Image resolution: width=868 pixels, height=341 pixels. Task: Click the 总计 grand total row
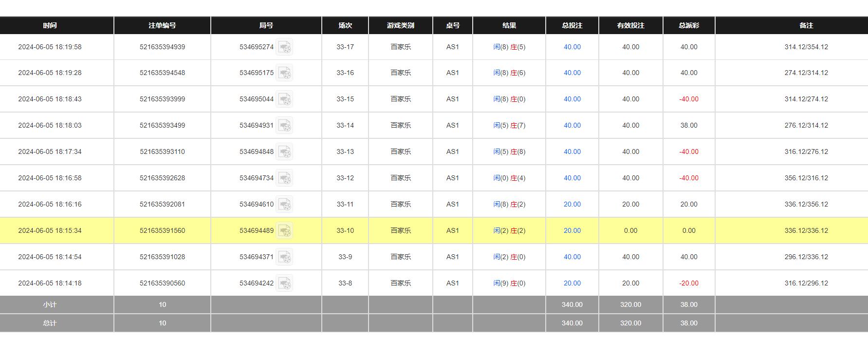pyautogui.click(x=50, y=322)
